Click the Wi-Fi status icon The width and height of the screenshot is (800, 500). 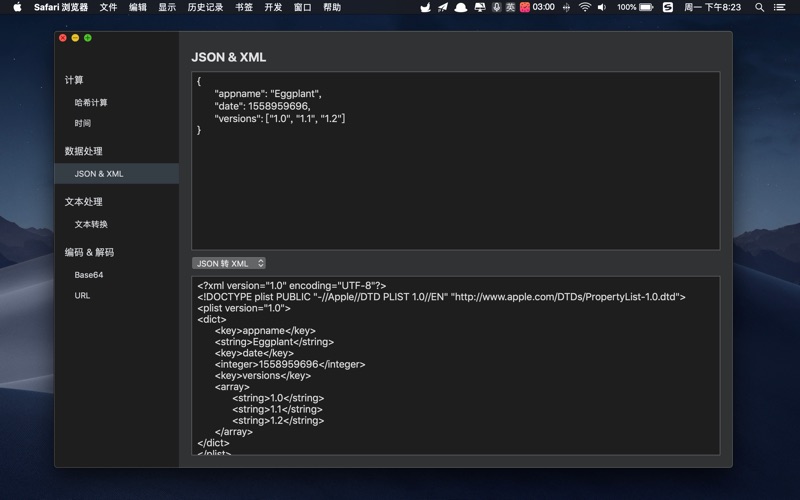(585, 7)
